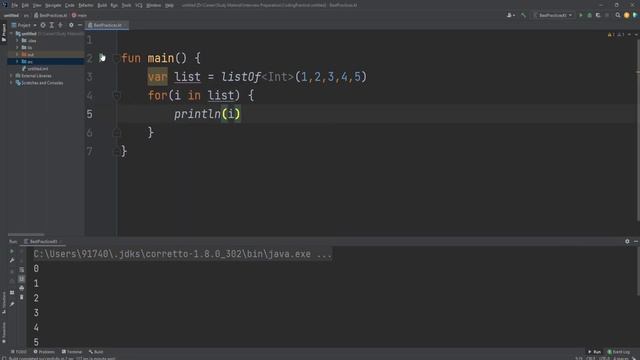Open the Edit menu
This screenshot has width=640, height=360.
[25, 5]
